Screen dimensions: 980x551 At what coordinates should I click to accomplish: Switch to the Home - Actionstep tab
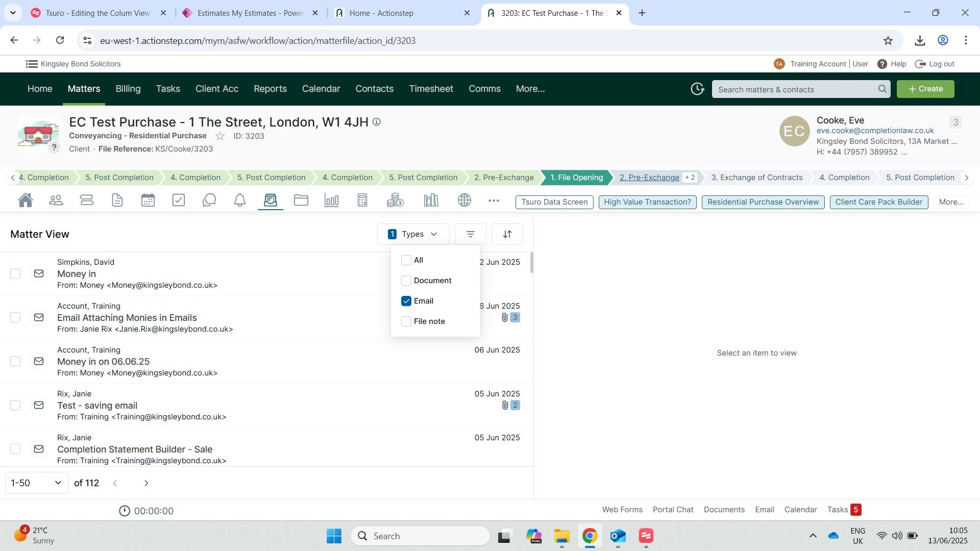tap(381, 13)
